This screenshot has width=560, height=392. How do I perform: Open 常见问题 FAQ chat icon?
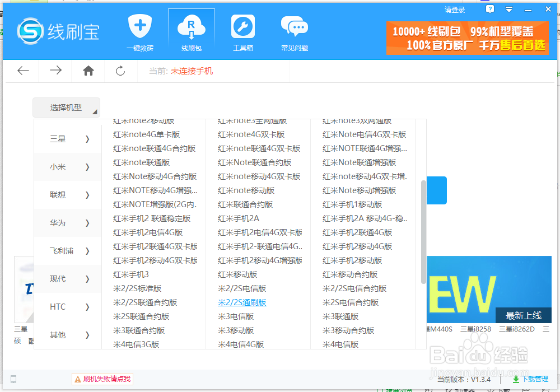pos(294,32)
